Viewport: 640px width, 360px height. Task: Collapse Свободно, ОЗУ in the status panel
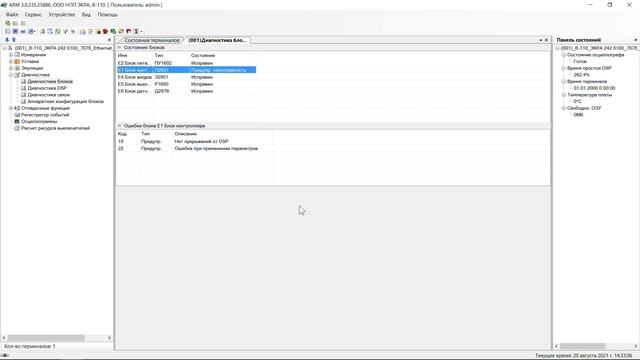pos(564,108)
